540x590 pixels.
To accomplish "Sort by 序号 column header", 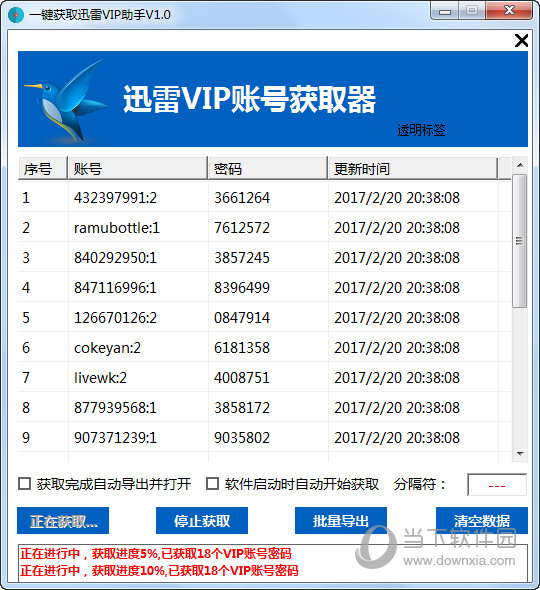I will tap(43, 168).
